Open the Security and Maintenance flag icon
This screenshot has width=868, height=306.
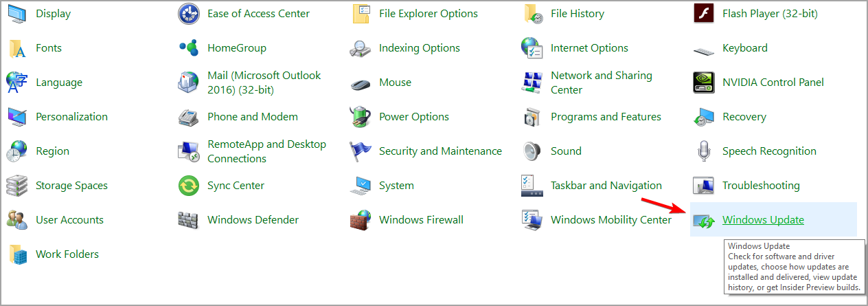[361, 151]
